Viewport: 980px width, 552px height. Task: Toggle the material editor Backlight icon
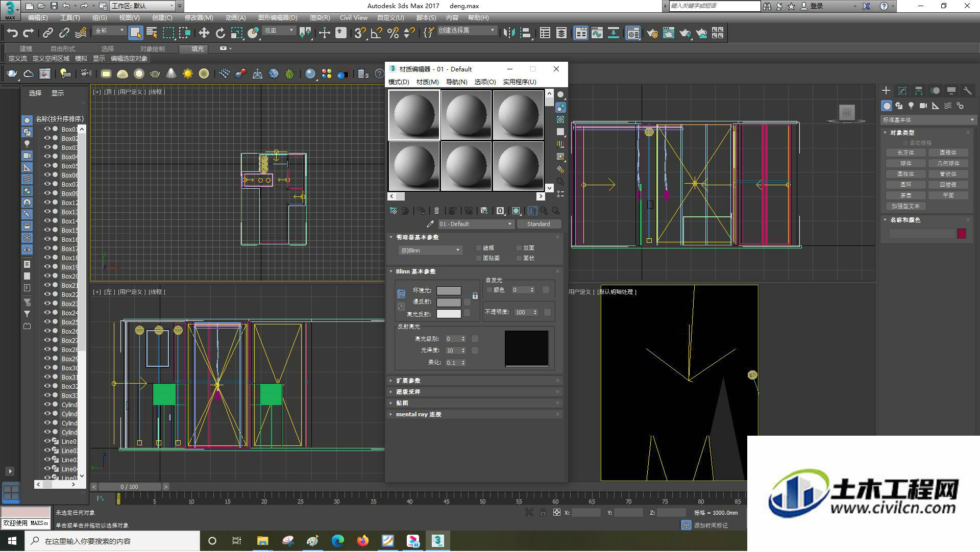[560, 107]
